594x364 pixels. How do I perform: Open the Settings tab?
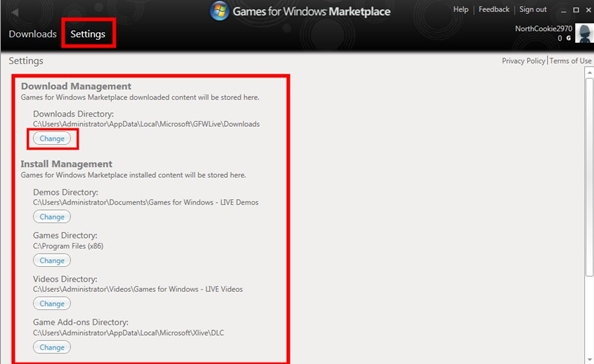pos(88,34)
